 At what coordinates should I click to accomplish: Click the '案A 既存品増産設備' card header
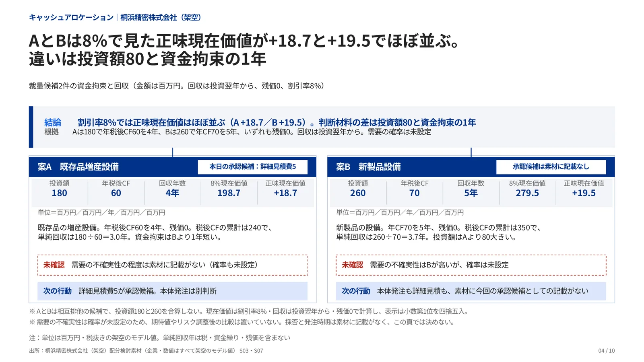(173, 167)
